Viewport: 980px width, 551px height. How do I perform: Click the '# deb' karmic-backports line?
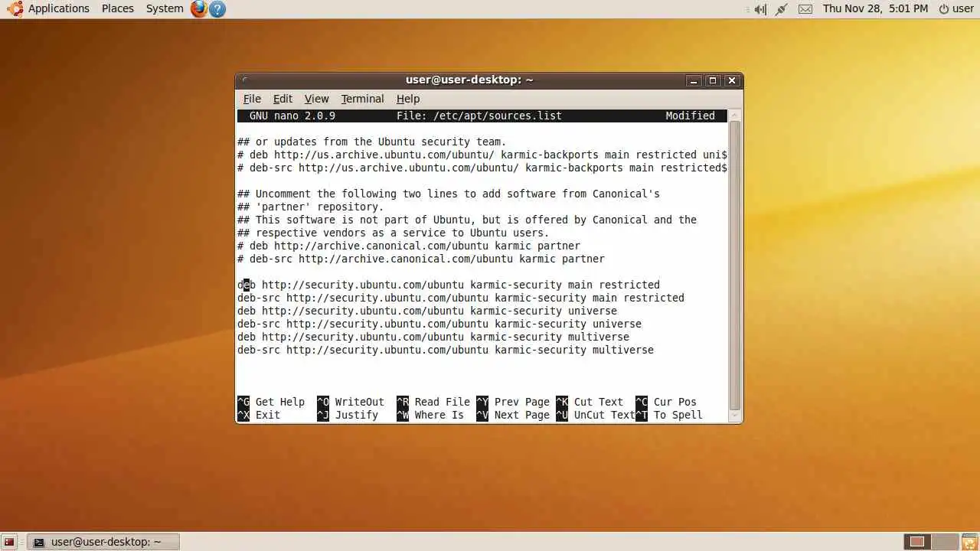click(482, 155)
